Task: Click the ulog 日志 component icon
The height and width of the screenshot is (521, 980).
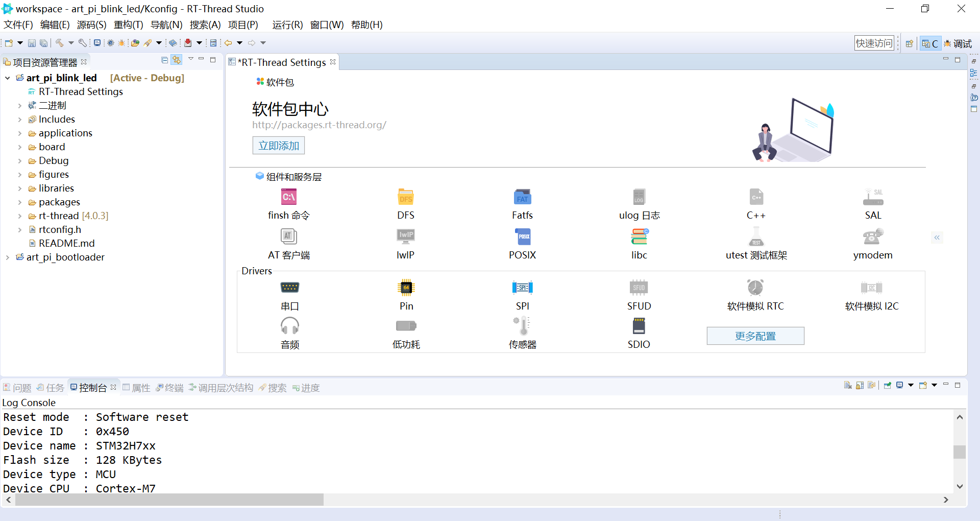Action: click(x=639, y=197)
